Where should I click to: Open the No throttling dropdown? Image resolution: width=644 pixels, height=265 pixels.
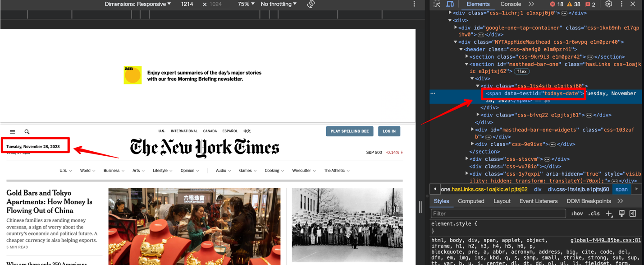pyautogui.click(x=279, y=4)
